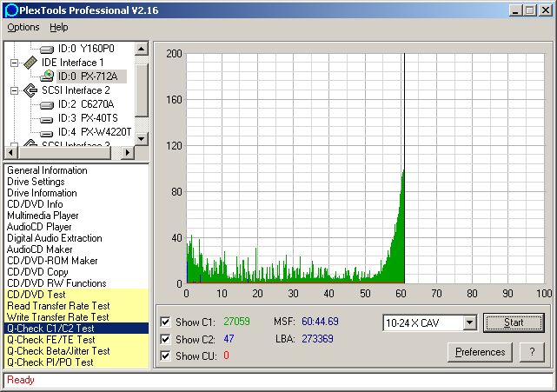Select SCSI Interface 2 label

point(76,90)
